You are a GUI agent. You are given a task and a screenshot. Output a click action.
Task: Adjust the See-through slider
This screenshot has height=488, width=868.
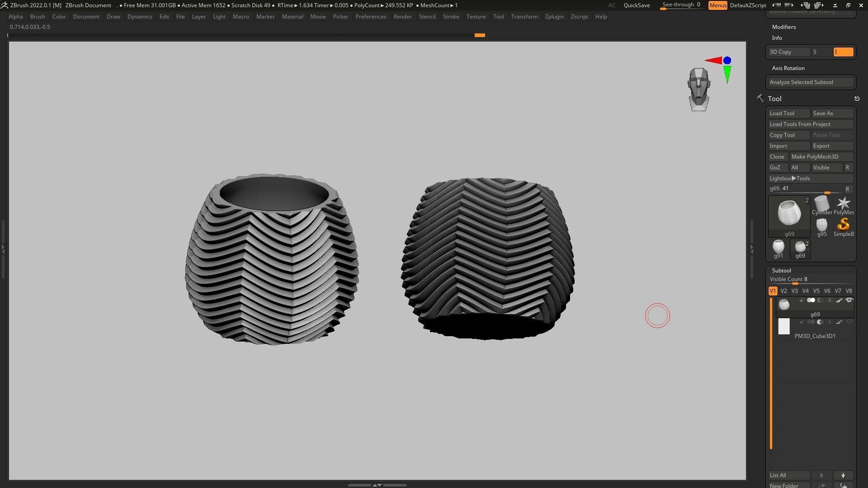point(682,5)
